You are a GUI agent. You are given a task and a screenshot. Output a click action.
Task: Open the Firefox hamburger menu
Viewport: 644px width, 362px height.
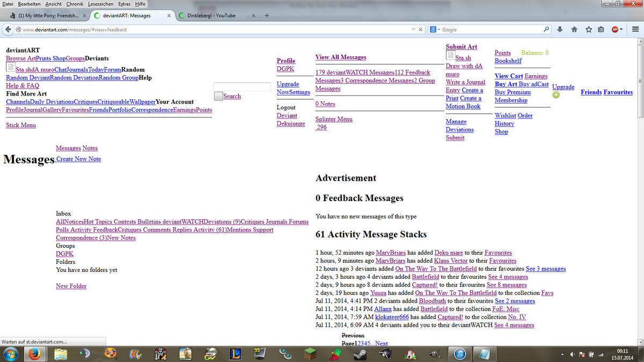pos(635,29)
